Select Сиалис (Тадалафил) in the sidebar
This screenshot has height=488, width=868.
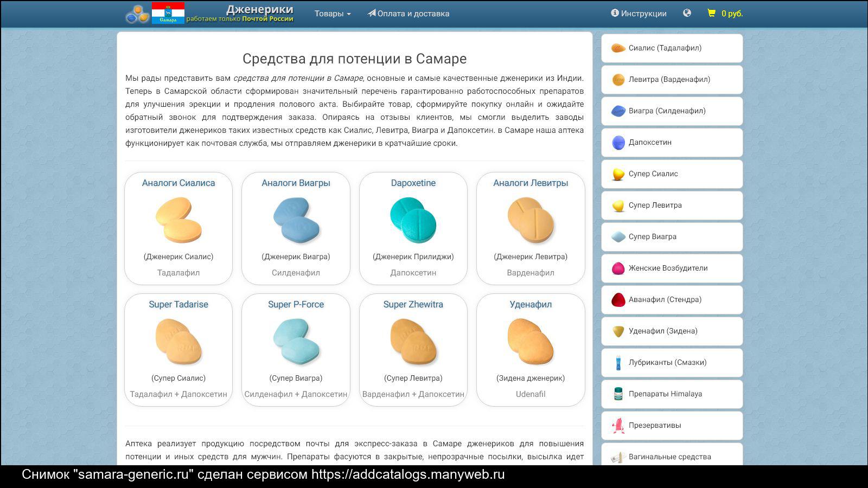tap(672, 48)
